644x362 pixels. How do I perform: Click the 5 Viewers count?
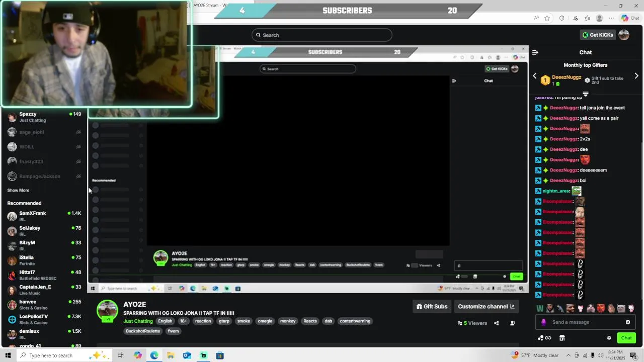pos(472,323)
